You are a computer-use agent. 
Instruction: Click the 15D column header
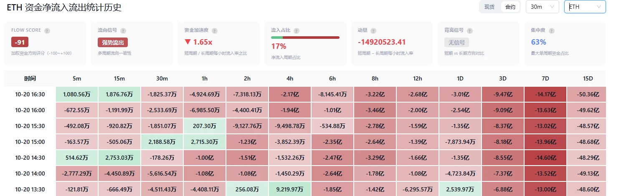click(x=588, y=78)
